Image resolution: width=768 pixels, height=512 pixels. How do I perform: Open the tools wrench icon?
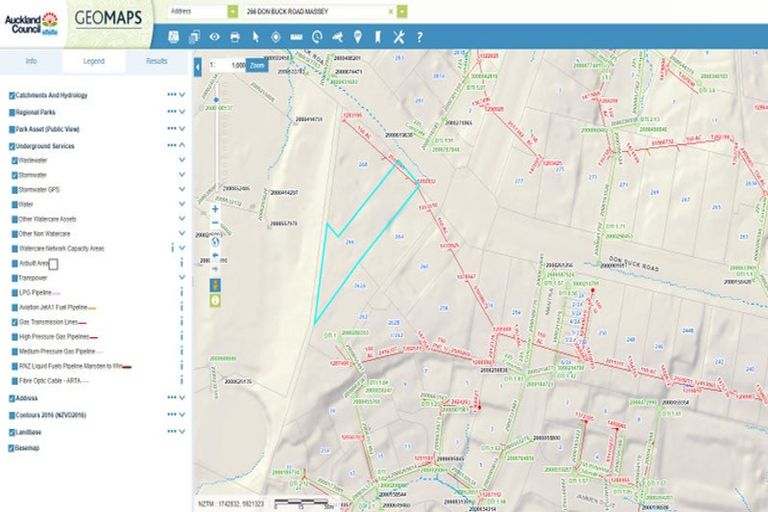pos(398,37)
